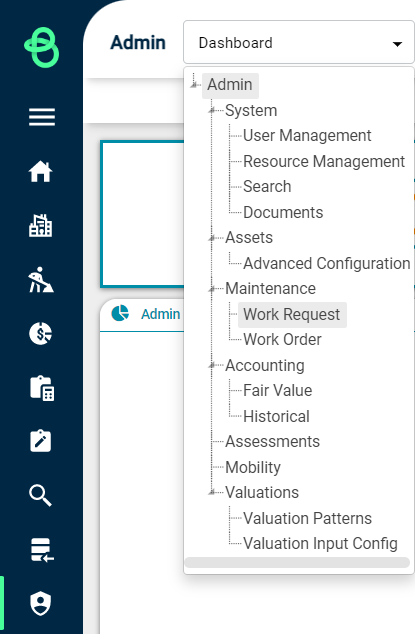Open the clipboard pencil assessments icon
Screen dimensions: 415x634
(x=40, y=441)
